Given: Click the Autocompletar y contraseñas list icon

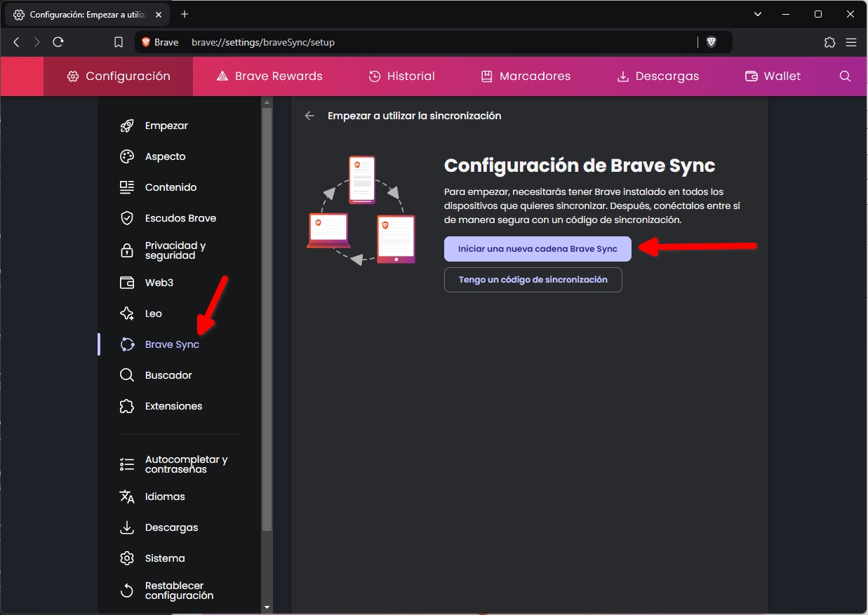Looking at the screenshot, I should (x=127, y=464).
